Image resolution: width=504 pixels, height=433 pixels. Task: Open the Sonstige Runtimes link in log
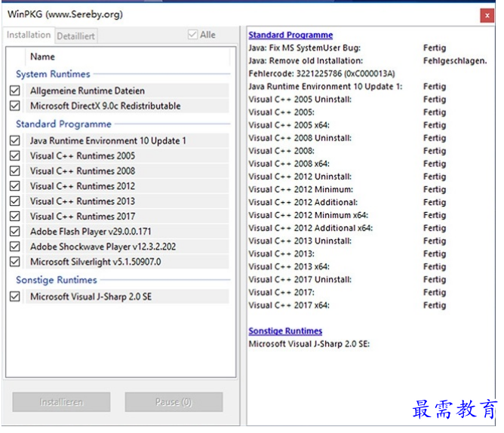pyautogui.click(x=285, y=330)
